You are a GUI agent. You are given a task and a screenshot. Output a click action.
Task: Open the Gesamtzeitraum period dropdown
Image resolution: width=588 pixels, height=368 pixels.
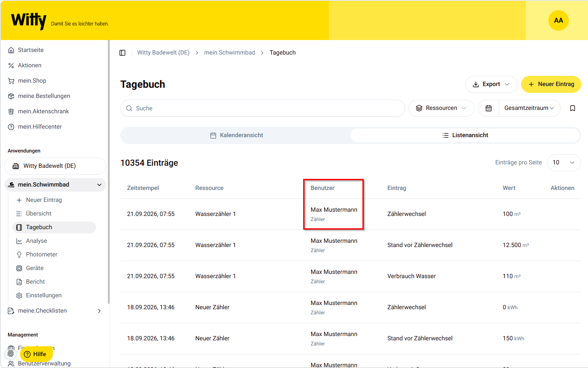(x=530, y=108)
